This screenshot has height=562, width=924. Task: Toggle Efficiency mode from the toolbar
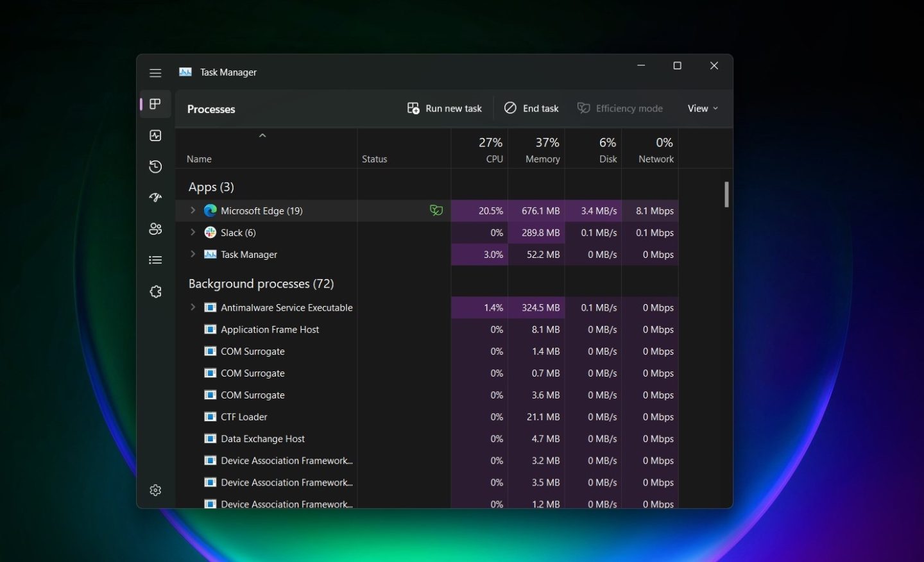(x=620, y=108)
